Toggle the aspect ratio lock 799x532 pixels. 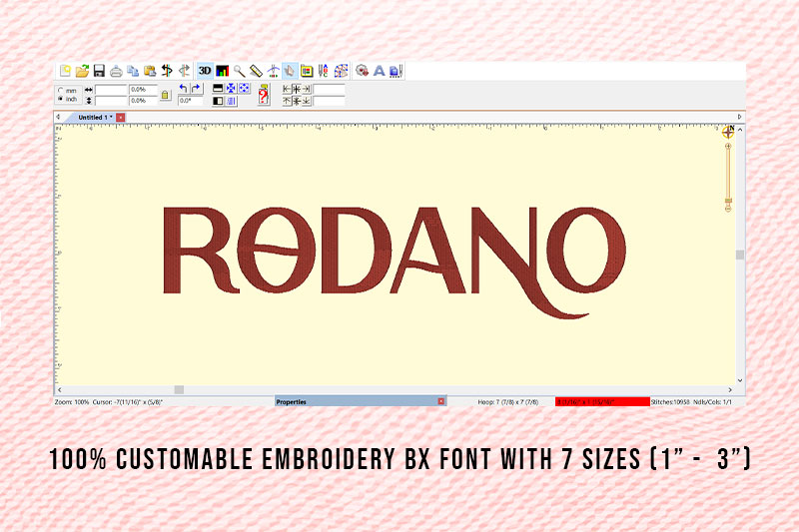click(165, 95)
